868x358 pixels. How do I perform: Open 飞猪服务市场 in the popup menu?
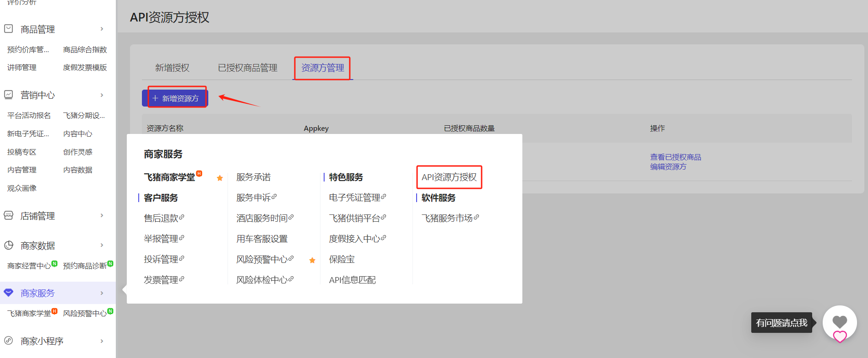point(447,218)
